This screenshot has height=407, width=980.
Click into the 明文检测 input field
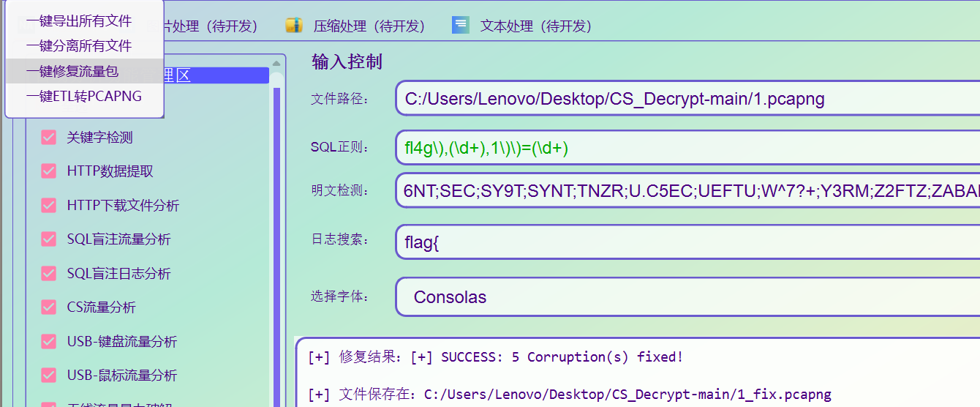687,191
